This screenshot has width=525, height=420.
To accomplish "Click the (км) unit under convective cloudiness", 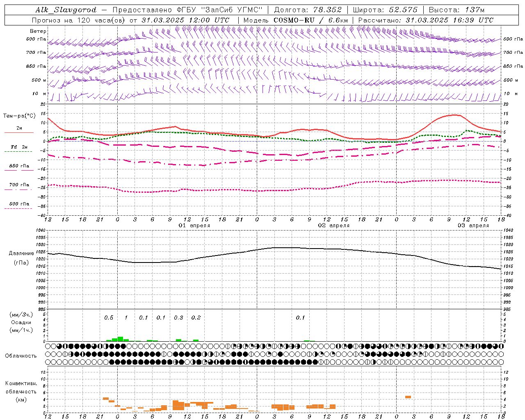I will point(21,399).
